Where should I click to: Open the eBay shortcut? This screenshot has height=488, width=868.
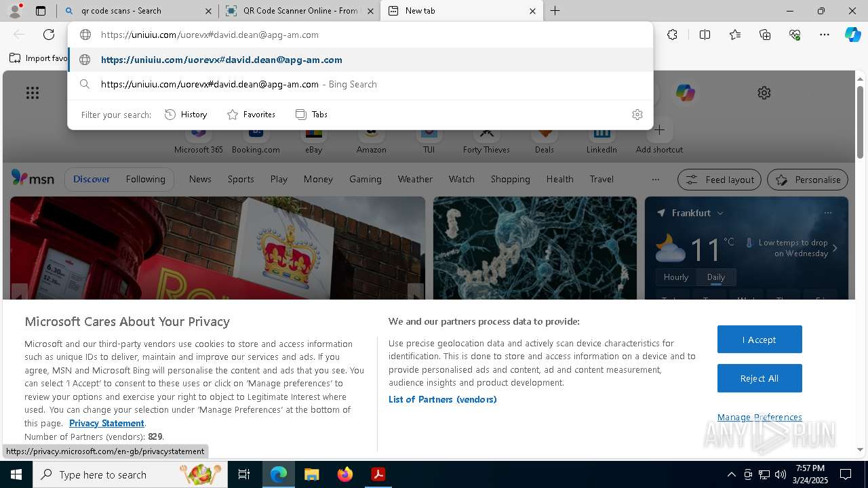point(313,141)
